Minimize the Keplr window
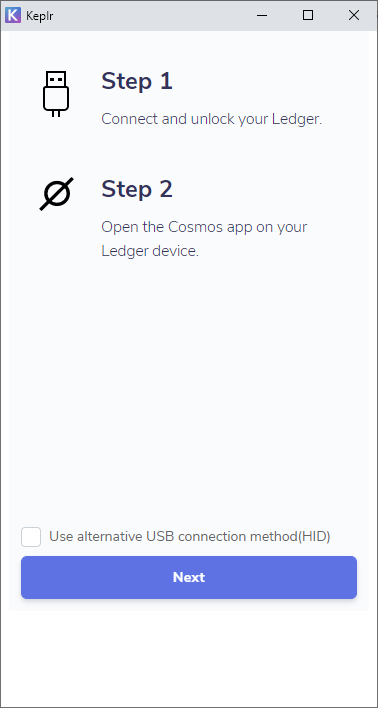The height and width of the screenshot is (710, 384). pos(262,15)
